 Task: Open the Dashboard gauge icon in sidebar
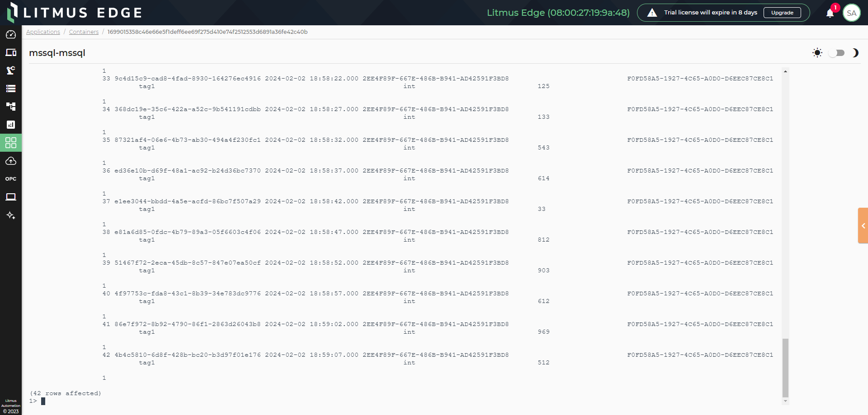pos(11,35)
